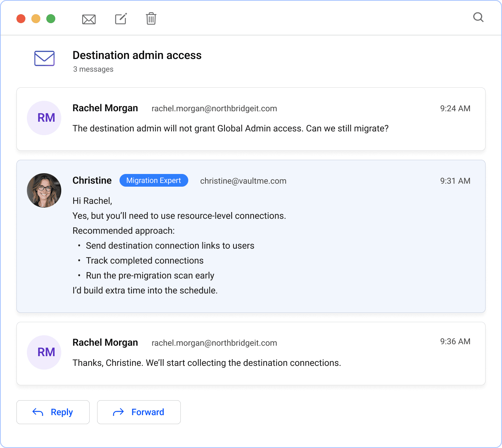Click the Recommended approach: line
This screenshot has height=448, width=502.
(124, 231)
